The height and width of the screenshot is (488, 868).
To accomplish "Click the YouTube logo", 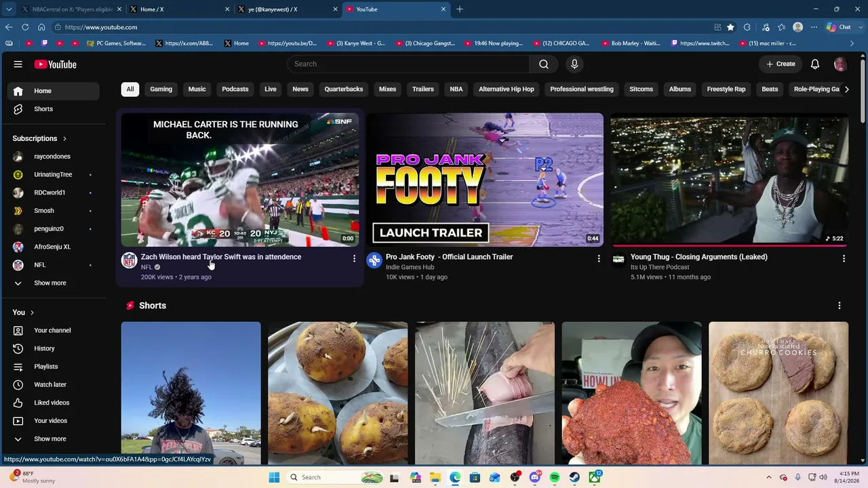I will click(x=56, y=64).
